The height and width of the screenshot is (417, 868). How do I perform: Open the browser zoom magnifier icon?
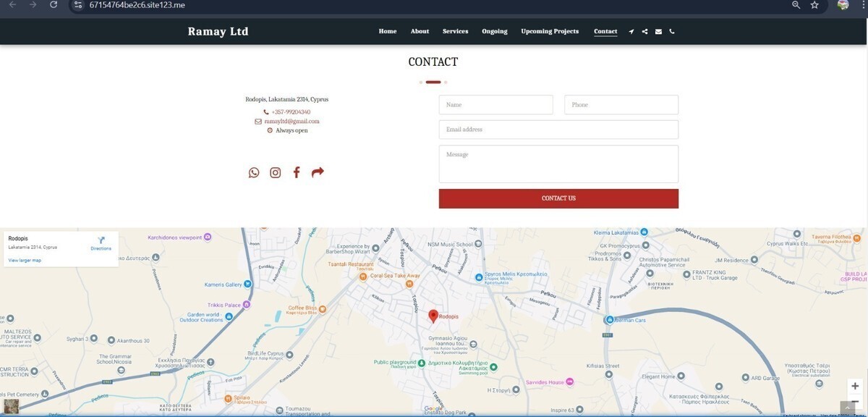click(796, 4)
